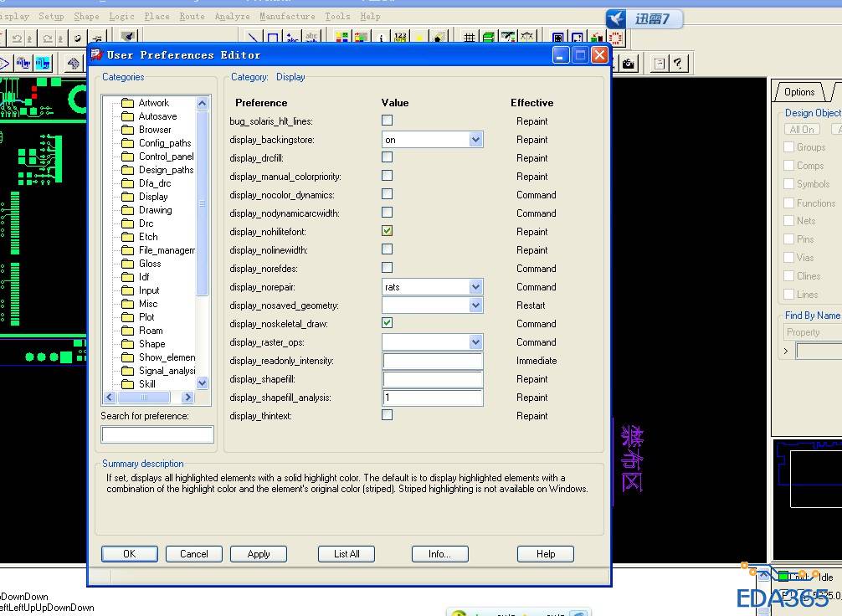Uncheck display_nohilitefont checkbox
Screen dimensions: 842x616
point(387,231)
